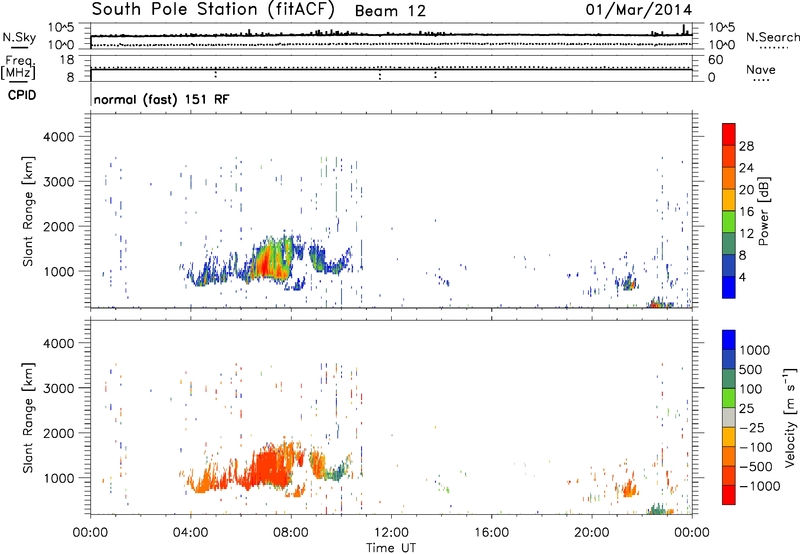The image size is (800, 554).
Task: Click the '16:00' time axis label
Action: [491, 533]
